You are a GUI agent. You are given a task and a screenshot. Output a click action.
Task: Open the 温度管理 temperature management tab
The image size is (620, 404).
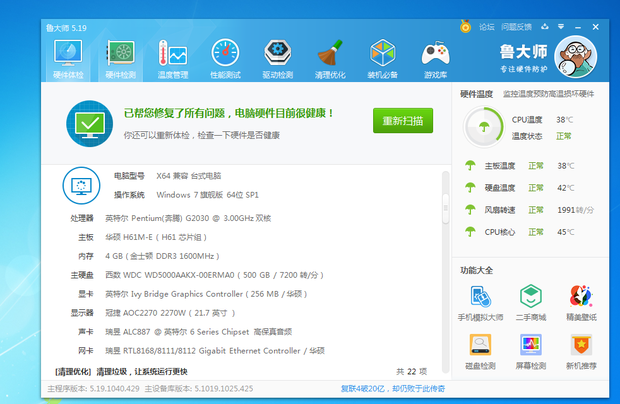[x=173, y=59]
